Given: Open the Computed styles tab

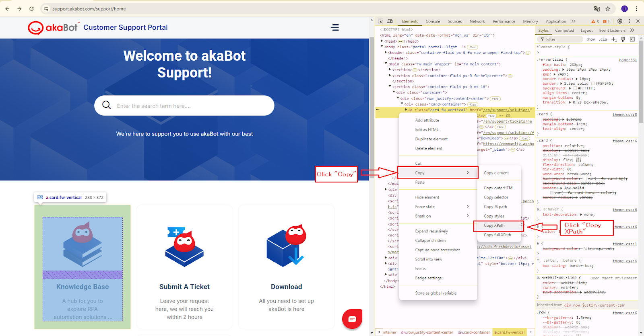Looking at the screenshot, I should pos(564,30).
